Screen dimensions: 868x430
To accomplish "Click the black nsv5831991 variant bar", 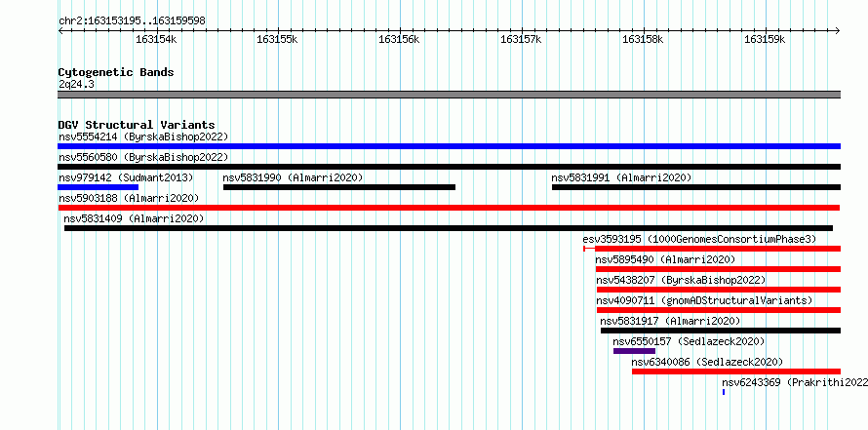I will [x=696, y=187].
